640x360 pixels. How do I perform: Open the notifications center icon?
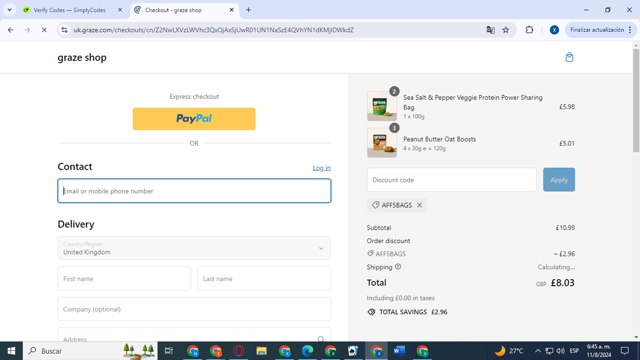[x=625, y=351]
